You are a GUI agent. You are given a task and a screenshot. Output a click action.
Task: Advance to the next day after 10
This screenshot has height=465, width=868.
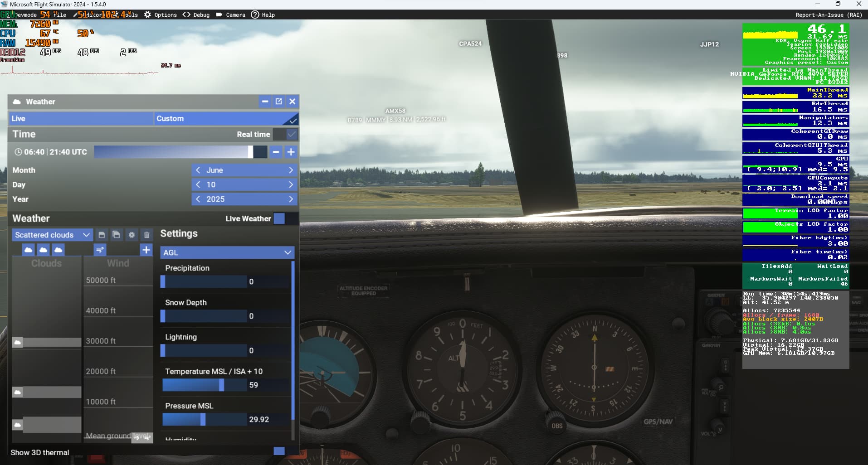[x=291, y=184]
